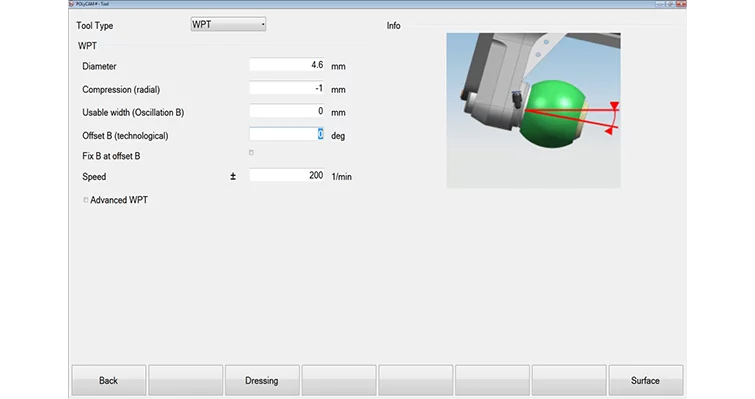The image size is (755, 399).
Task: Open the Dressing page button
Action: tap(262, 380)
